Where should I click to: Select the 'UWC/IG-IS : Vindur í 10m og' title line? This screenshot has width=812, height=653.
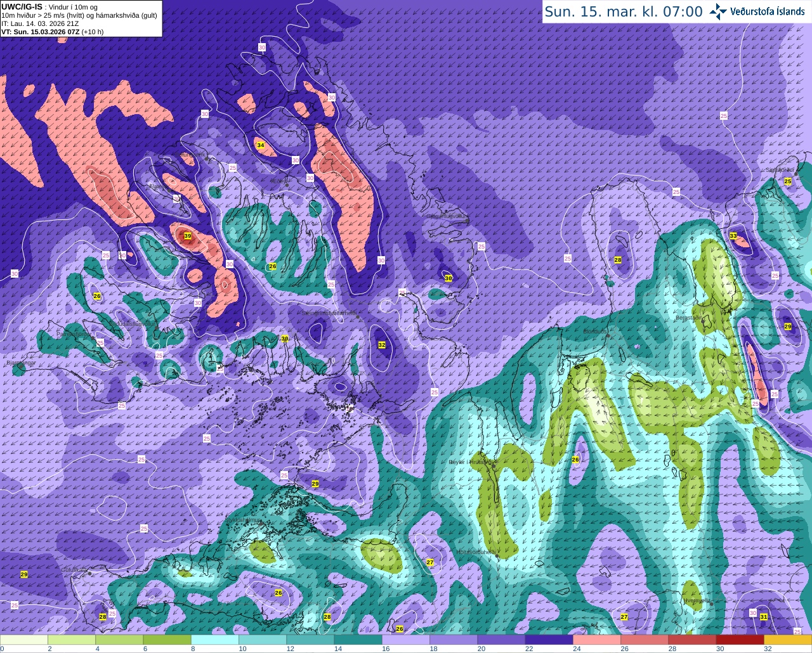pyautogui.click(x=49, y=6)
